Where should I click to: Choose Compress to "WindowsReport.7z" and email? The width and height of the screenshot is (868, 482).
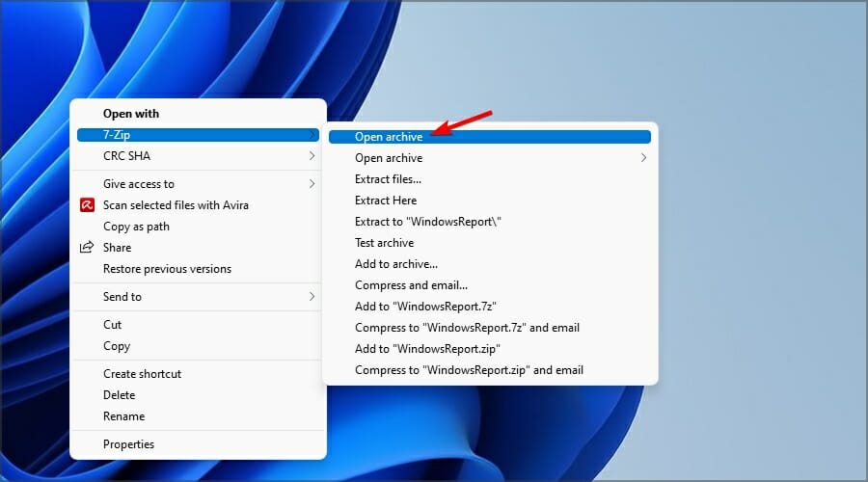490,328
